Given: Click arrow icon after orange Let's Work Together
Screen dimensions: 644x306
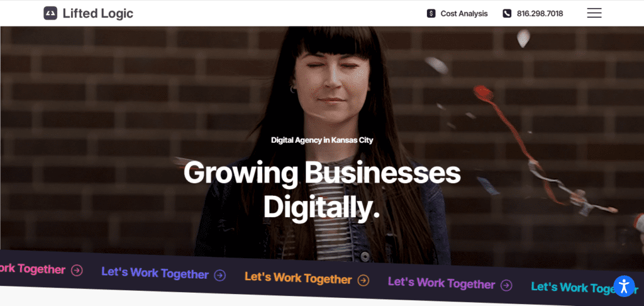Looking at the screenshot, I should tap(363, 281).
